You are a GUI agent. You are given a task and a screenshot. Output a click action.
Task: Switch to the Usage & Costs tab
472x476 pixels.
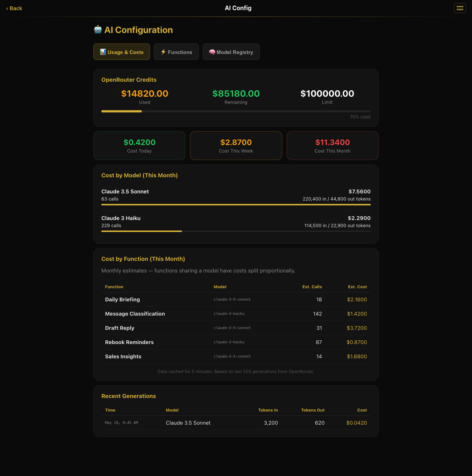[122, 52]
